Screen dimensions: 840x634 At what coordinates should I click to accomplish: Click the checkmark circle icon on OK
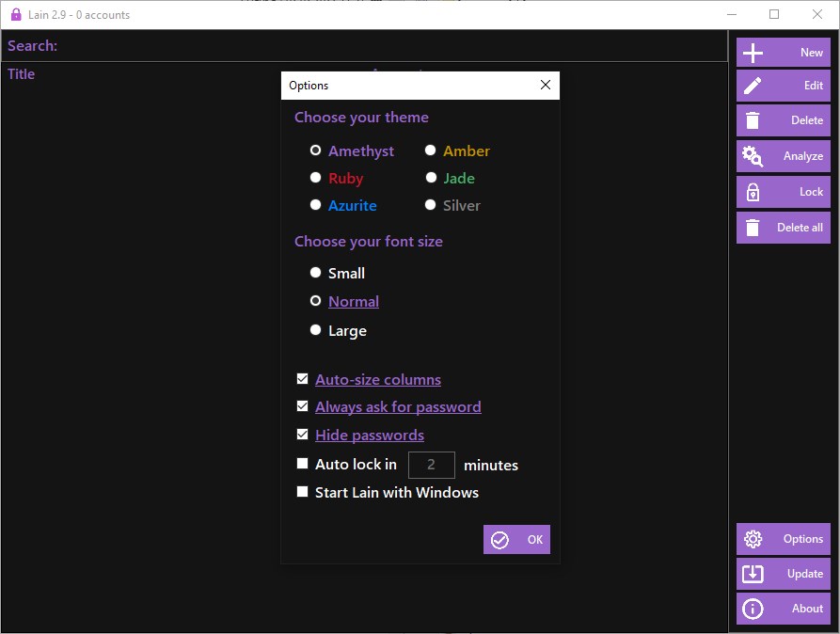coord(499,540)
